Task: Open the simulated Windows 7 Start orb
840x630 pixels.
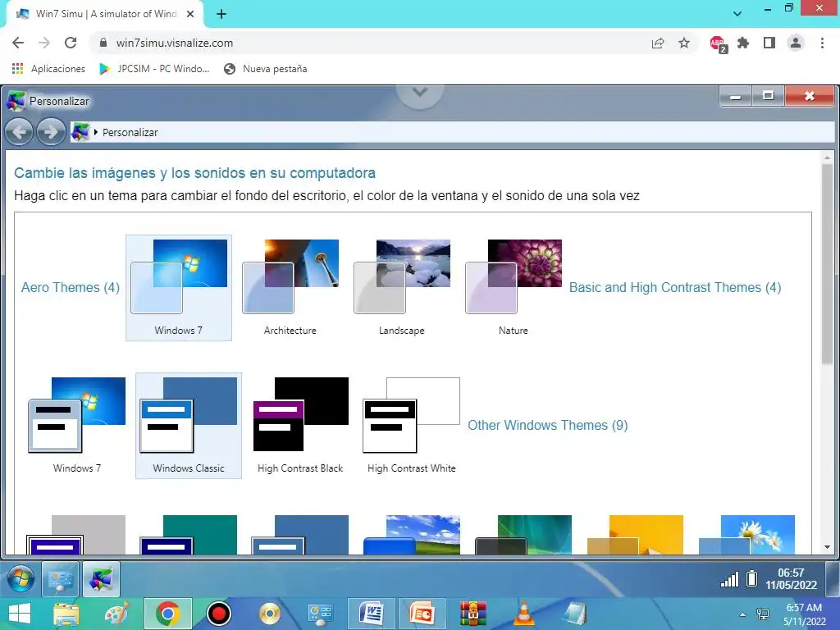Action: click(x=21, y=580)
